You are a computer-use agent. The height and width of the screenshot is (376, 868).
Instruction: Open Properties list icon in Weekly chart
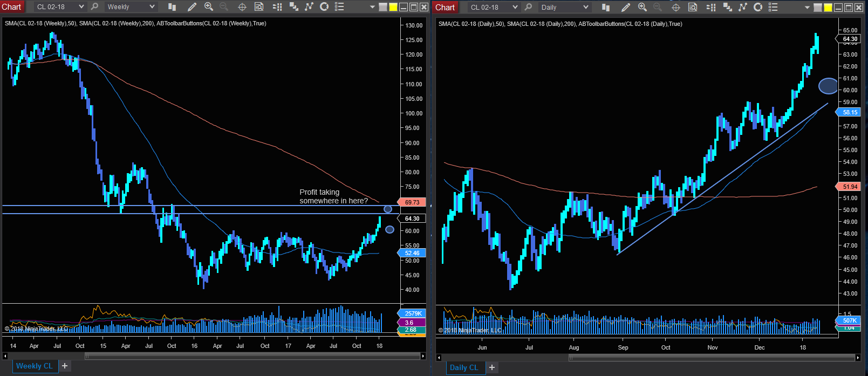339,7
